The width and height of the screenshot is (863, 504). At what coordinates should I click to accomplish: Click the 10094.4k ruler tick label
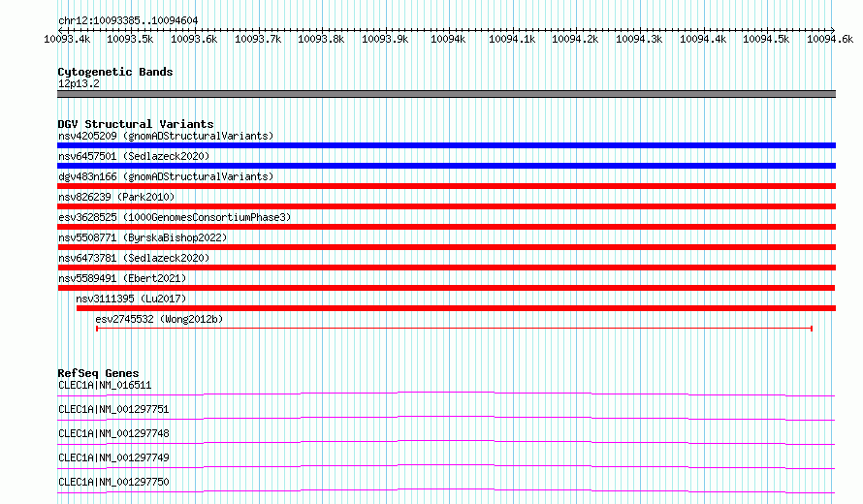(x=703, y=39)
